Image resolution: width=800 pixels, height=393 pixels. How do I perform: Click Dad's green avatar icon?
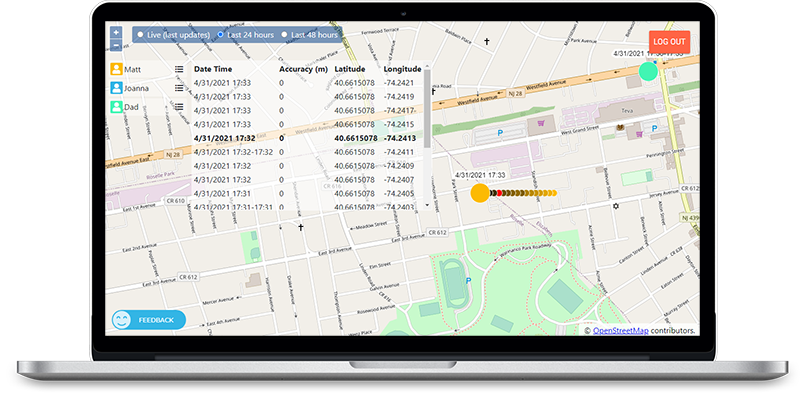(117, 107)
